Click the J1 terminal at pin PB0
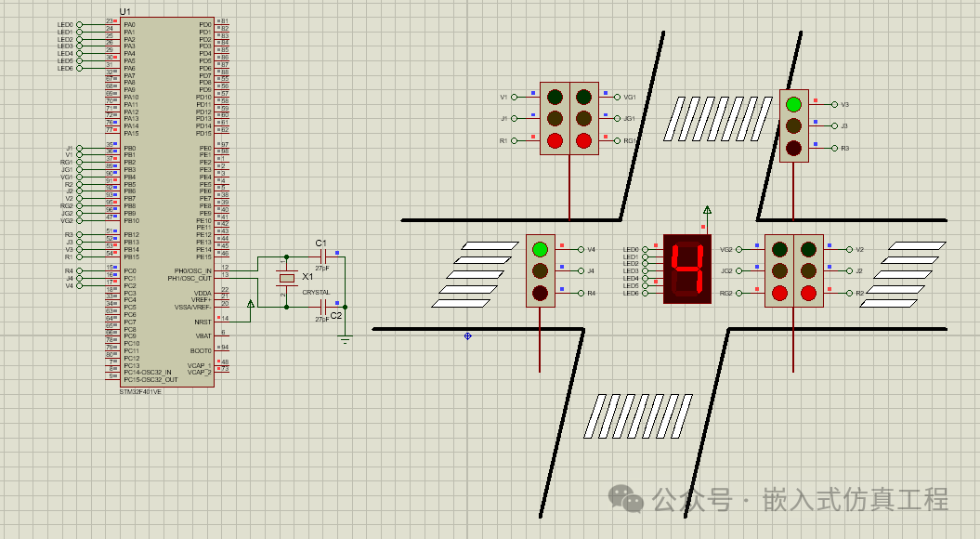The height and width of the screenshot is (539, 980). 79,148
